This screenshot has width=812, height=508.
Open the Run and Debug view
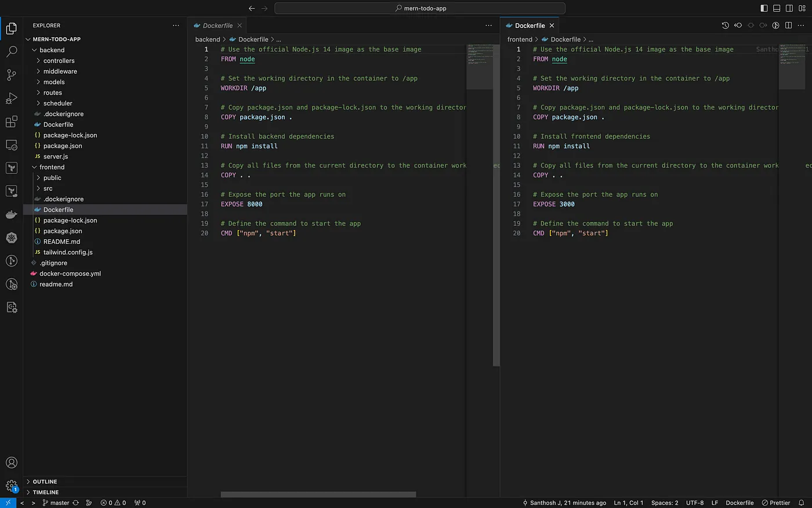pyautogui.click(x=11, y=98)
